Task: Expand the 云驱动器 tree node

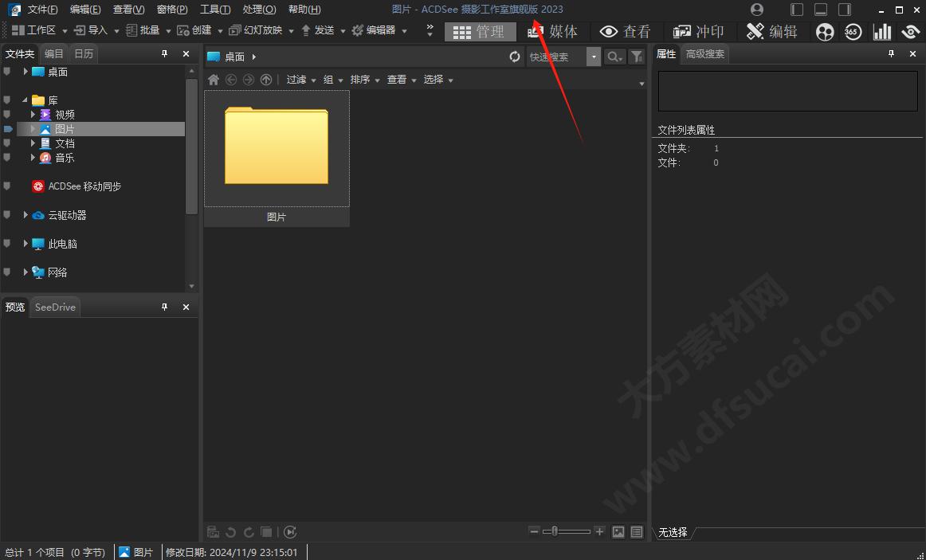Action: pyautogui.click(x=26, y=215)
